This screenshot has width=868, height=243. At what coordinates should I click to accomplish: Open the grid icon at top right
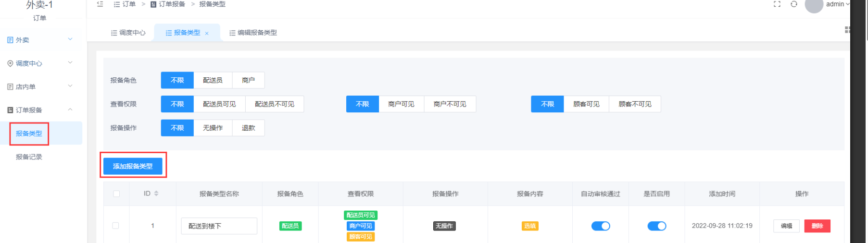pos(847,30)
